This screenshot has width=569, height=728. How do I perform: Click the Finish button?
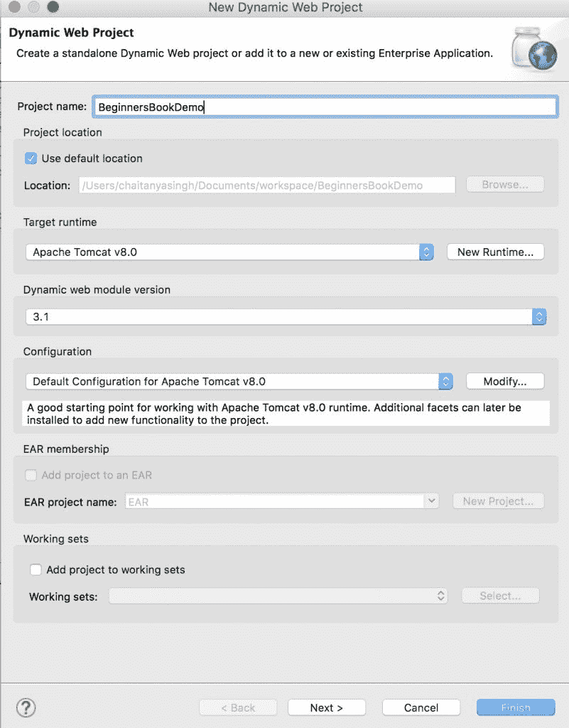[516, 707]
